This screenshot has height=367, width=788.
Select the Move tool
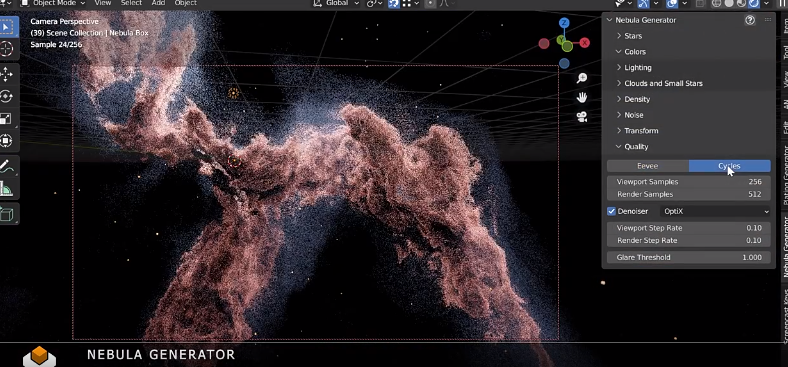7,75
